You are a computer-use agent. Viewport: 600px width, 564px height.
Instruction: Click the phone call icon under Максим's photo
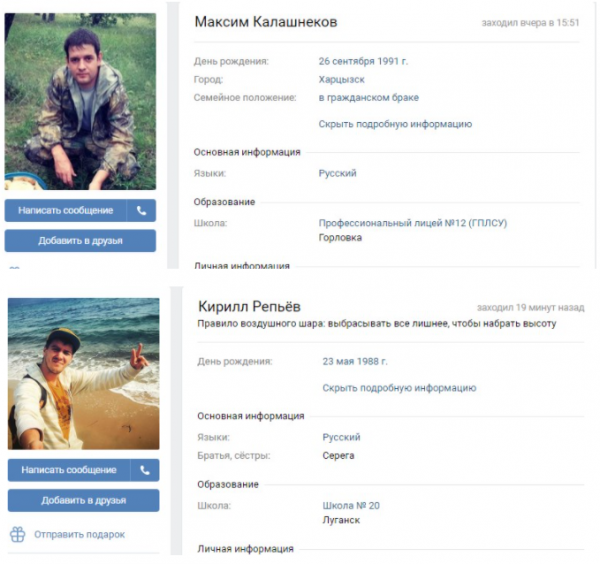[x=141, y=210]
